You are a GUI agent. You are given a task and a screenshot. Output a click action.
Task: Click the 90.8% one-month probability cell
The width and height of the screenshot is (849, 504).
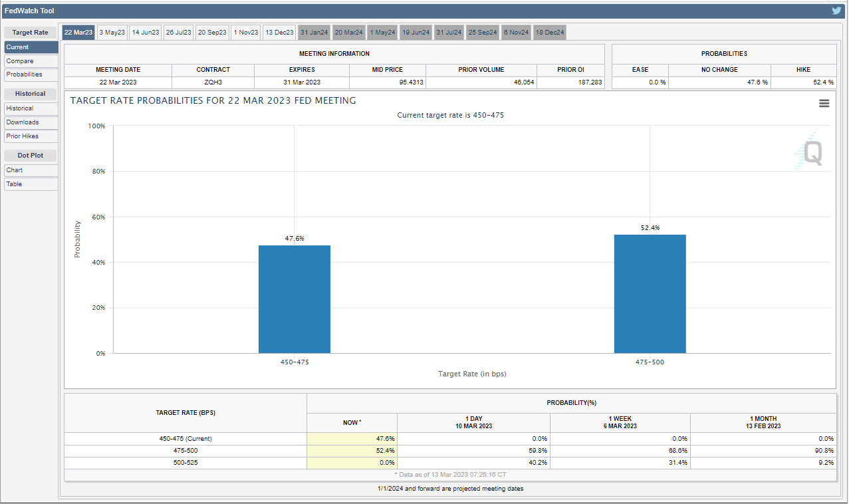763,451
